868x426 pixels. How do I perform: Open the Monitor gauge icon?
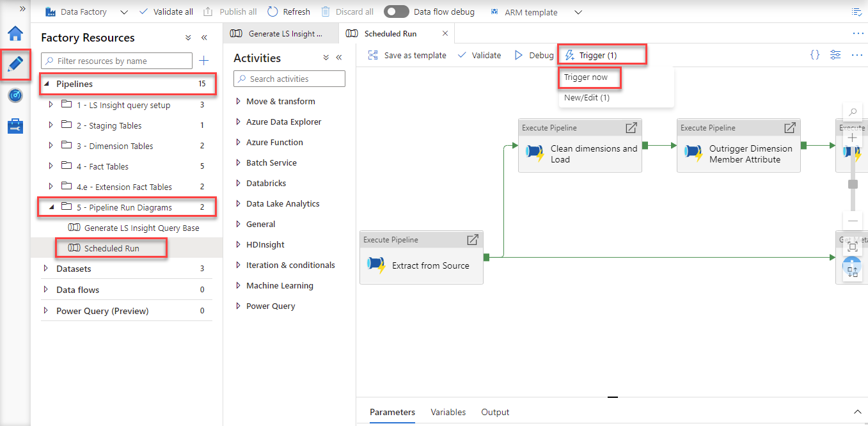pyautogui.click(x=15, y=95)
